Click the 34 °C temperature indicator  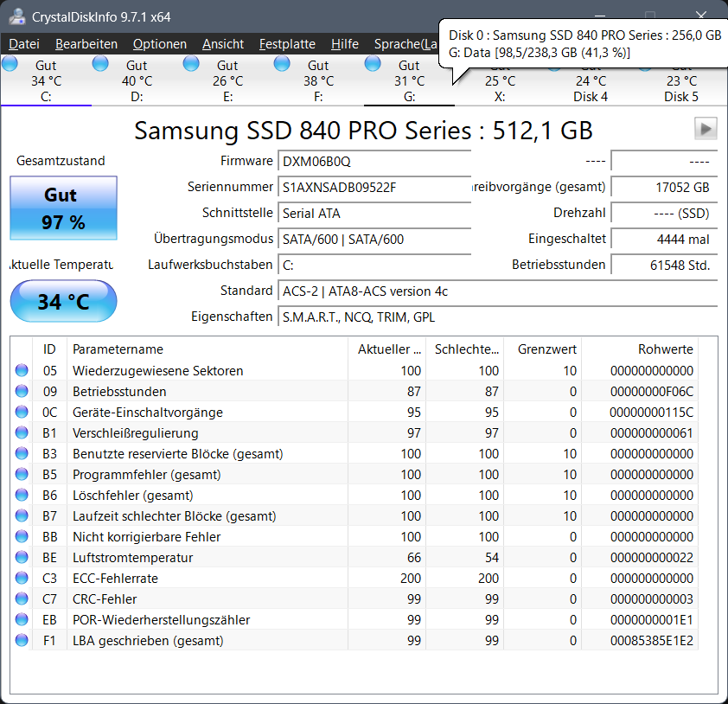coord(64,301)
